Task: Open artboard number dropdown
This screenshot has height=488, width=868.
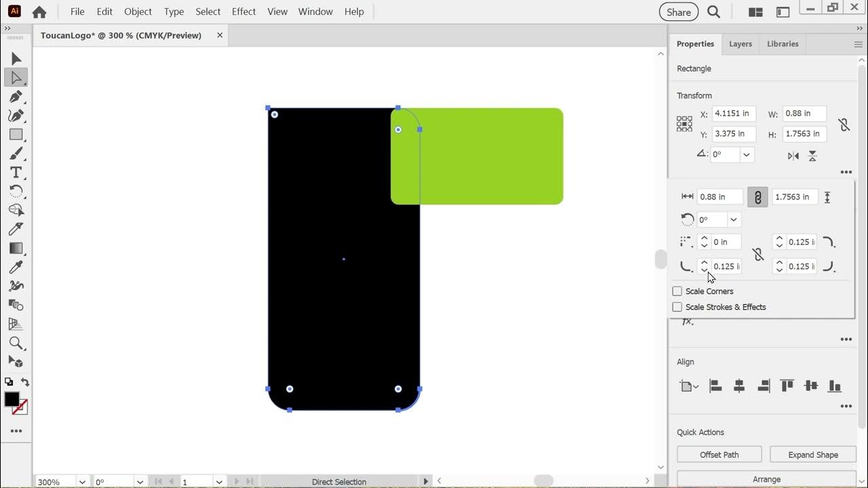Action: [219, 482]
